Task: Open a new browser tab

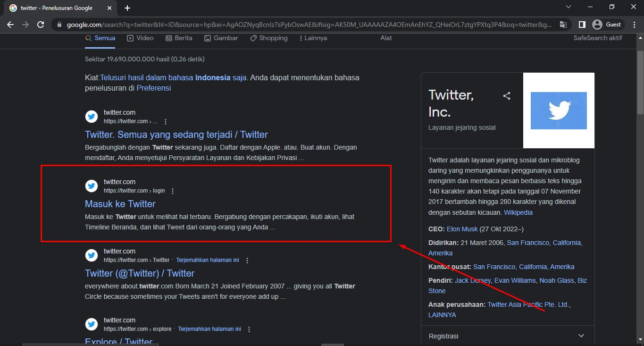Action: (x=127, y=8)
